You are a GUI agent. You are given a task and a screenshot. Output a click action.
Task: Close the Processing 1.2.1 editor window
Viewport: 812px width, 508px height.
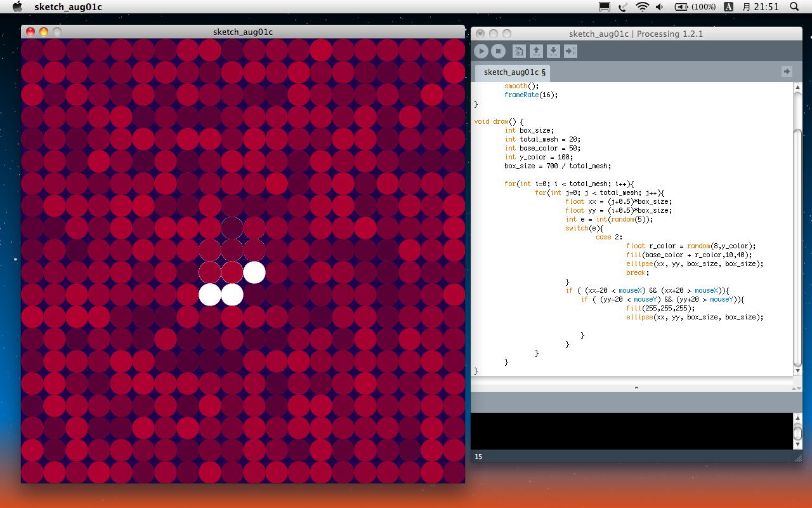tap(480, 34)
